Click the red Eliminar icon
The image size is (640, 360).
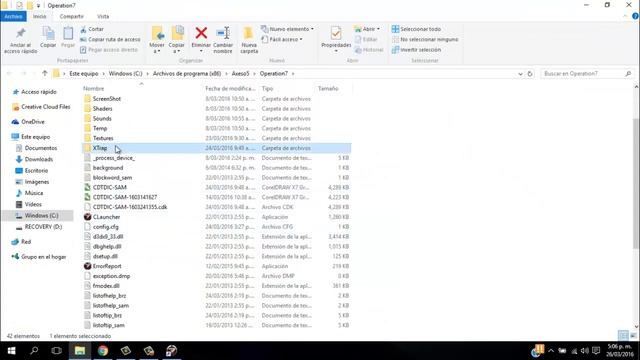pos(201,33)
